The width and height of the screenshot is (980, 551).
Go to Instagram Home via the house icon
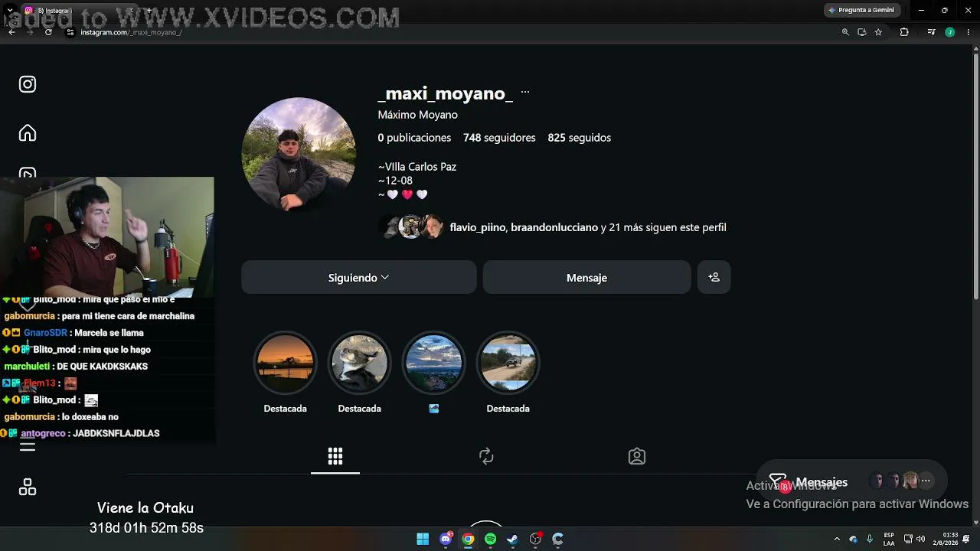click(x=28, y=133)
